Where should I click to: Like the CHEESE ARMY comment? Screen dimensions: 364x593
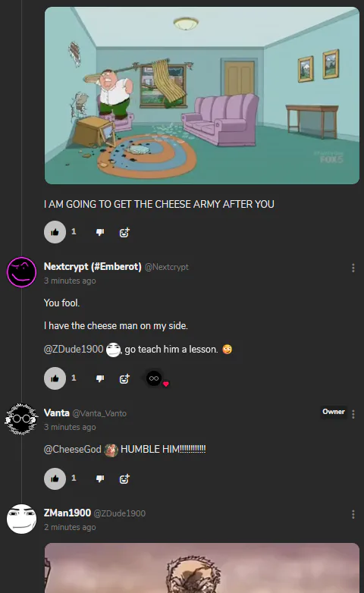pyautogui.click(x=55, y=232)
